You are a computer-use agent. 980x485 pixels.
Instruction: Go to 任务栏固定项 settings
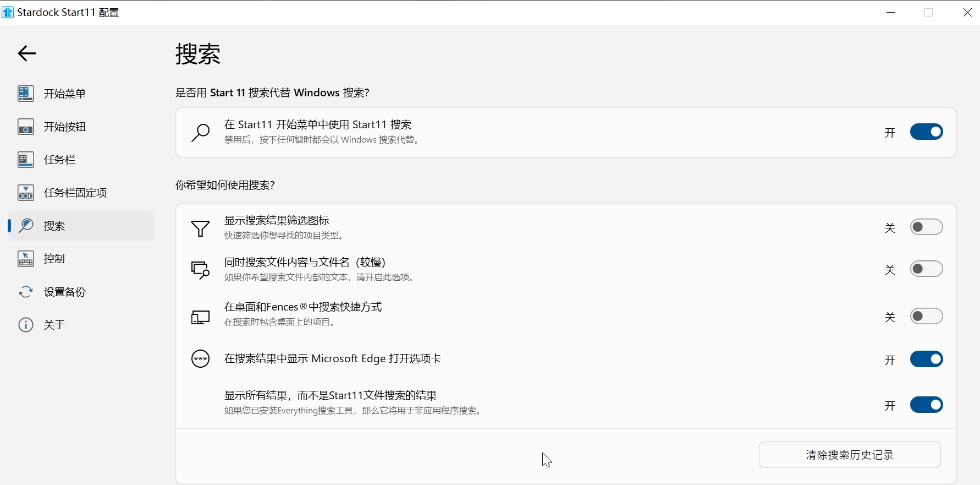(81, 193)
